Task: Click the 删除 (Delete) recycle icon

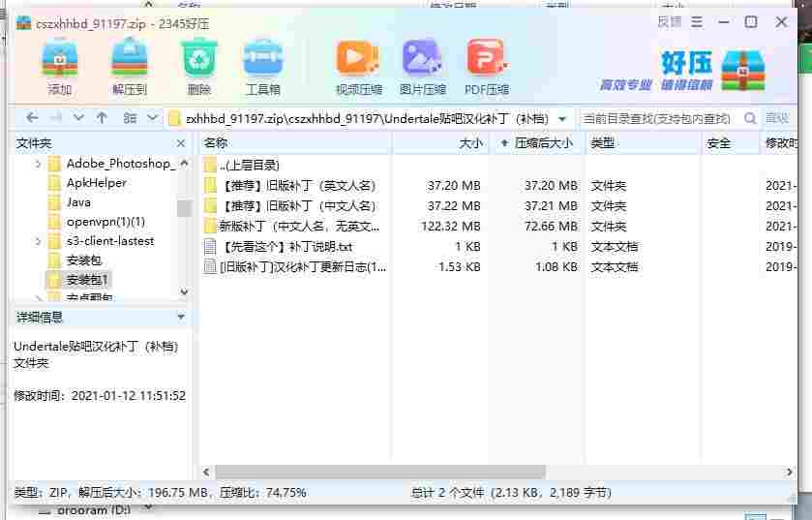Action: point(198,66)
